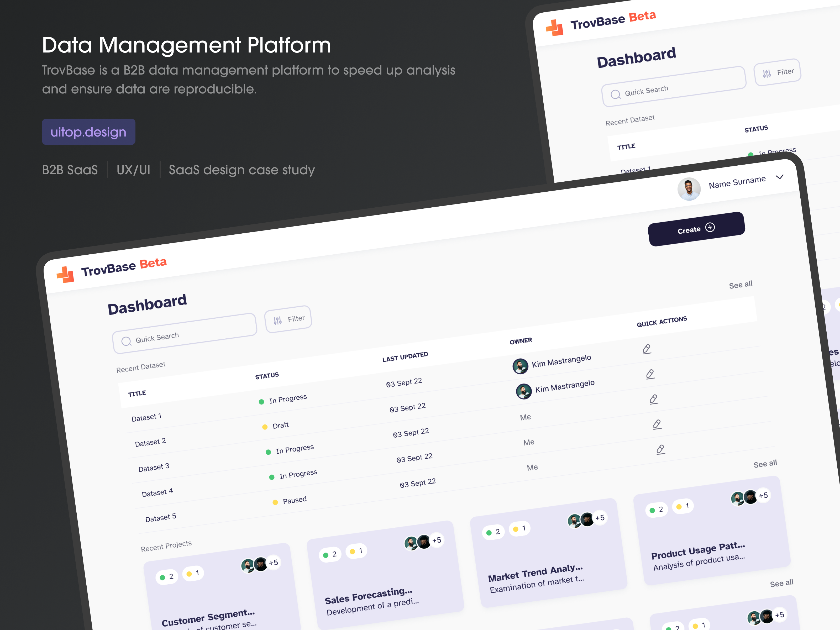
Task: Visit the uitop.design link
Action: tap(88, 132)
